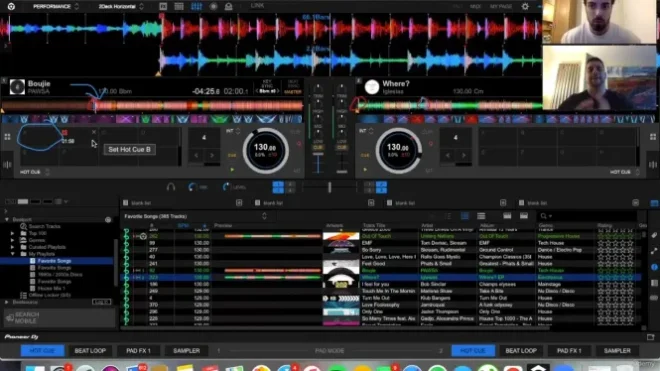Click deck 1 waveform display icon
660x371 pixels.
(x=7, y=165)
